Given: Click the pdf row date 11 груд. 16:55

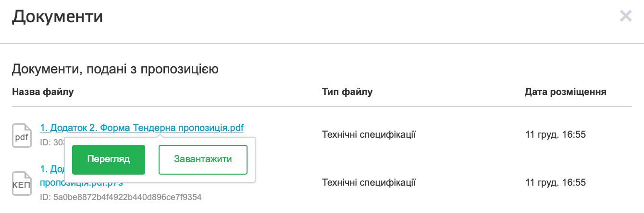Looking at the screenshot, I should click(556, 135).
